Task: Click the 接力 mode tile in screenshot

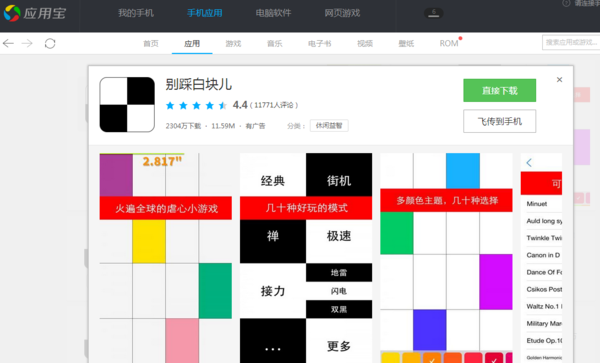Action: 273,291
